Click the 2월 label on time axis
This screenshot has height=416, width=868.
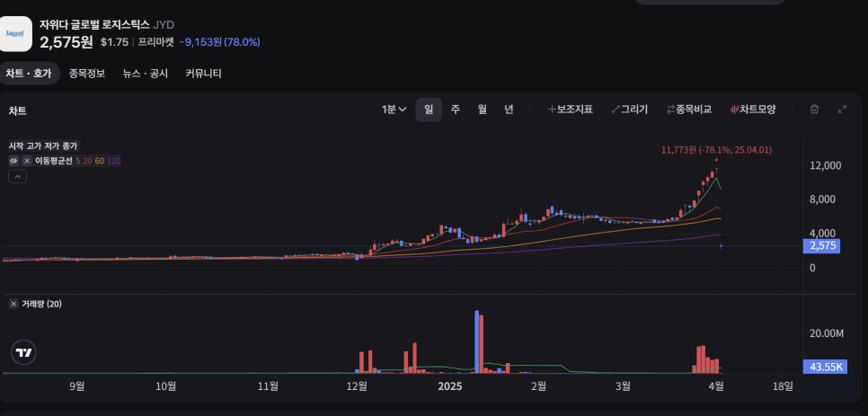tap(538, 386)
